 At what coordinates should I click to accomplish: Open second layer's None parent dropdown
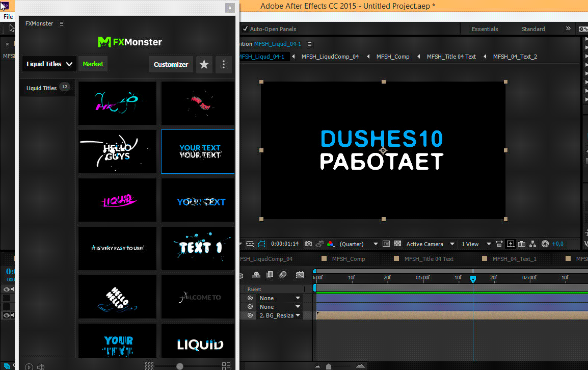280,307
